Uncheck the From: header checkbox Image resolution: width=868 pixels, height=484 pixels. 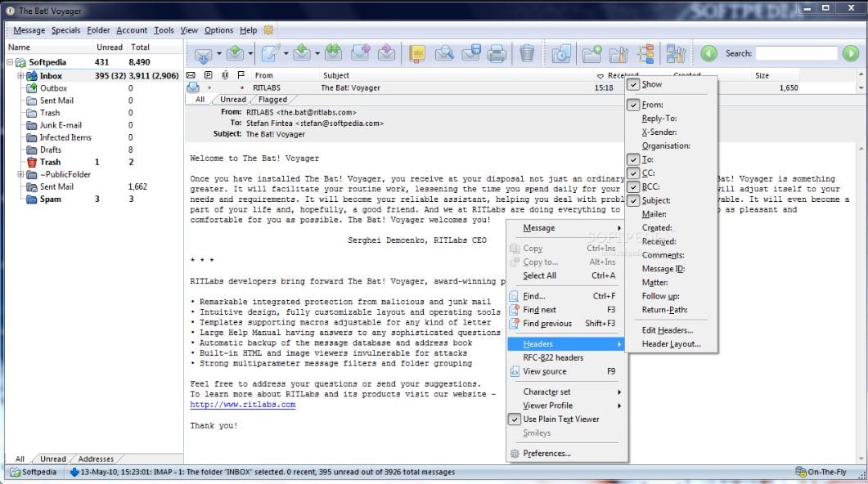point(633,105)
